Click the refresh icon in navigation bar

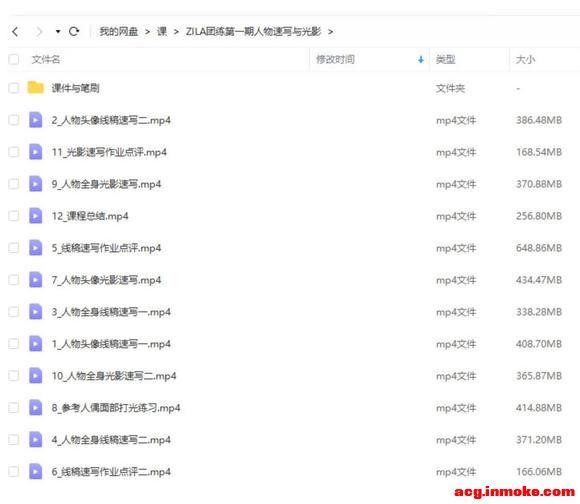tap(74, 32)
